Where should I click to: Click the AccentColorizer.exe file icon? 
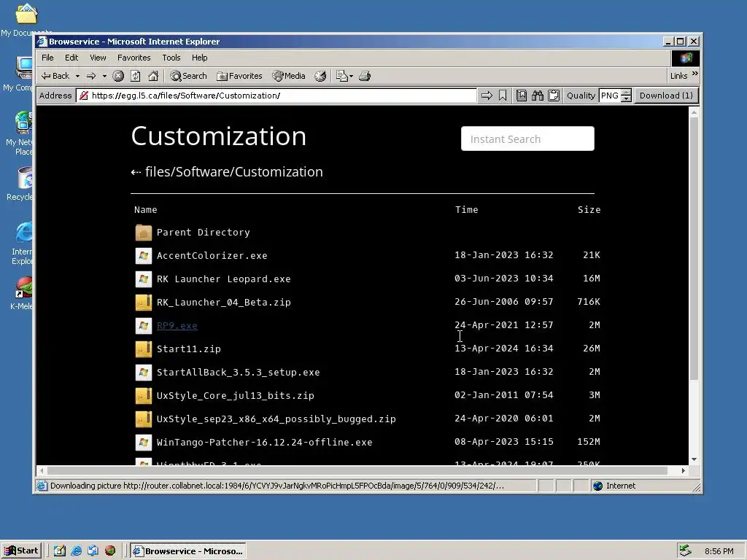(144, 256)
